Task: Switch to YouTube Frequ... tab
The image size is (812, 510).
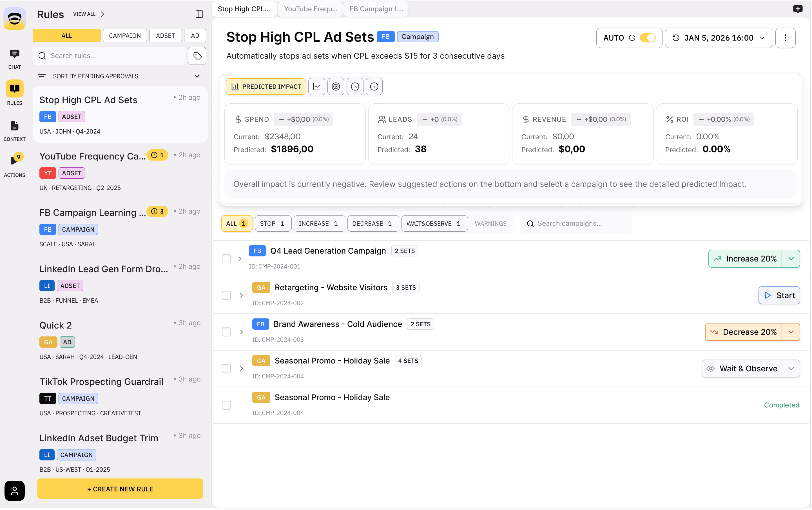Action: (311, 9)
